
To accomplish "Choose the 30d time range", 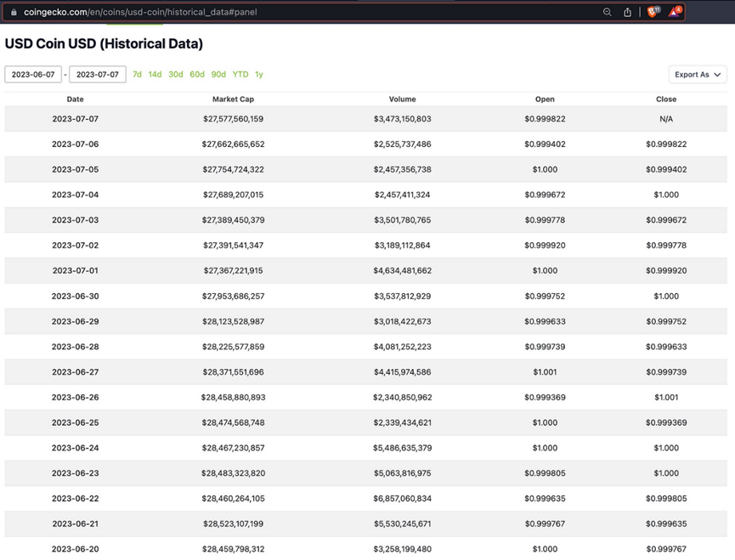I will tap(175, 75).
